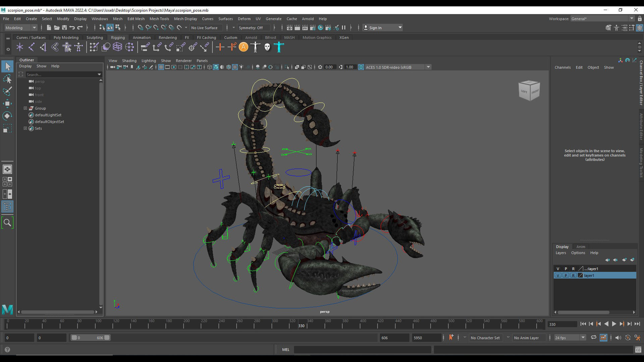Screen dimensions: 644x362
Task: Toggle visibility V of layer1
Action: coord(558,275)
